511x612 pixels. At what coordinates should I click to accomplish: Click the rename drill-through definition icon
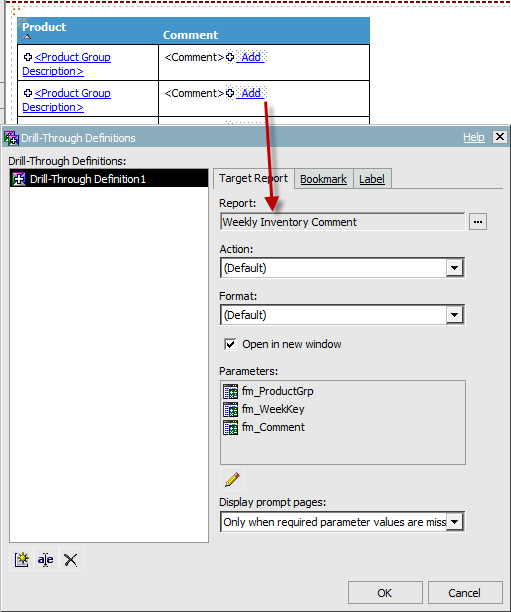click(46, 559)
